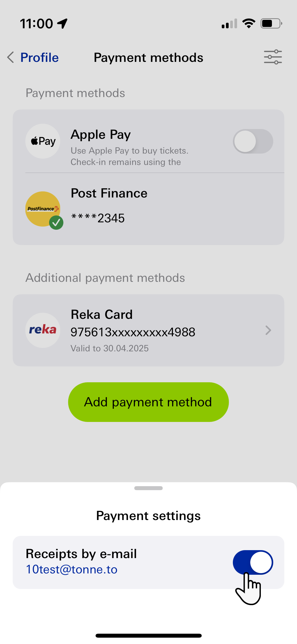The image size is (297, 644).
Task: Tap the Apple Pay logo icon
Action: coord(43,141)
